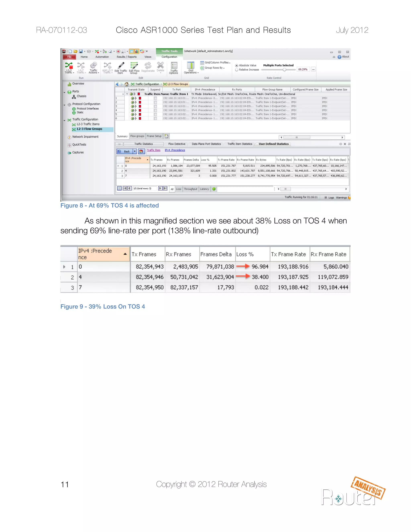The height and width of the screenshot is (532, 411).
Task: Click the Save disk icon in quick toolbar
Action: pos(81,51)
